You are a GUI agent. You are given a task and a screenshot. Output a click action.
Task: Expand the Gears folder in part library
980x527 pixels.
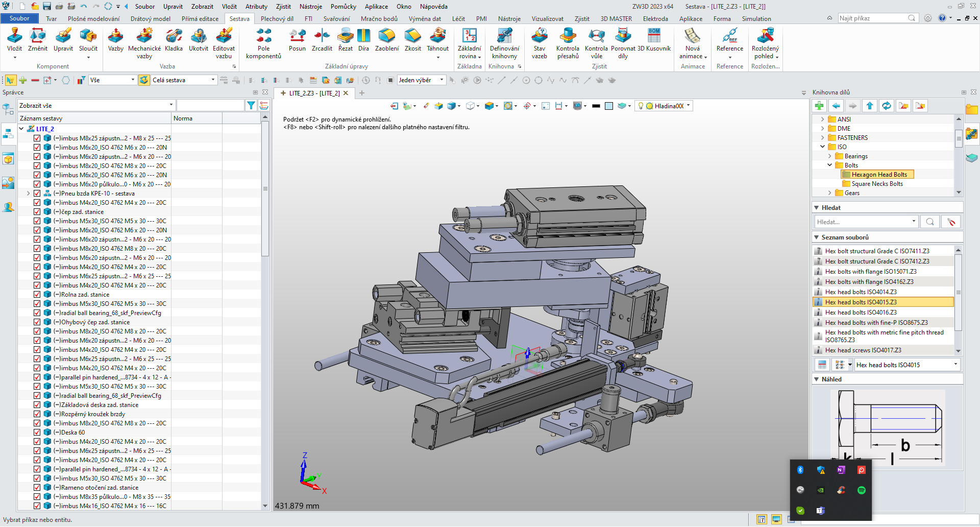point(830,193)
